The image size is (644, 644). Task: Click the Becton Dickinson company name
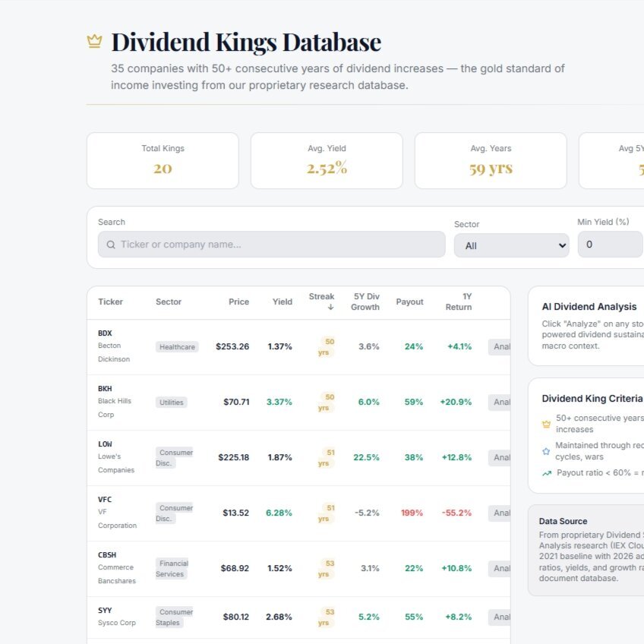[x=114, y=352]
